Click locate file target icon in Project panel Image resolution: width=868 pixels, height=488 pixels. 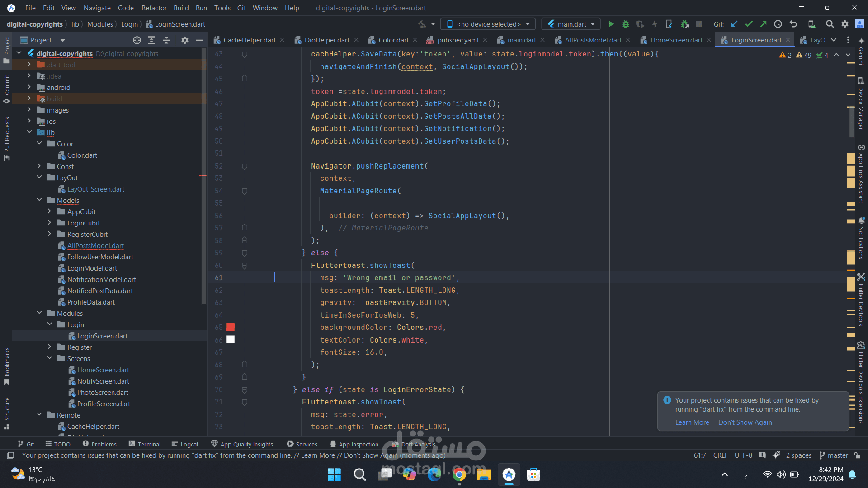click(x=137, y=40)
